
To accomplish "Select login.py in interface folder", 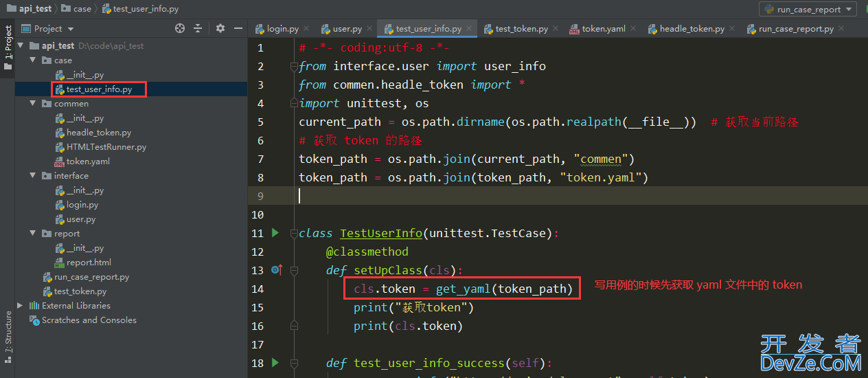I will (x=82, y=205).
